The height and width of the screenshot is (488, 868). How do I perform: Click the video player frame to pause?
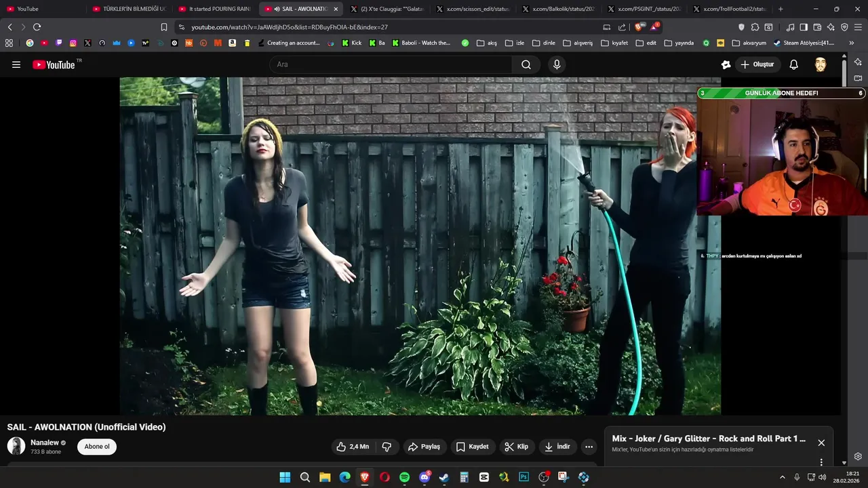[420, 245]
